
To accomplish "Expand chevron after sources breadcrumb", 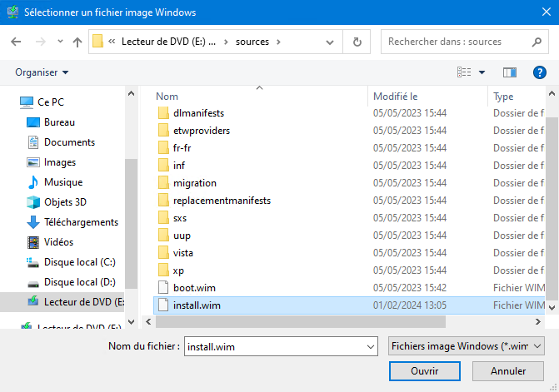I will tap(278, 42).
